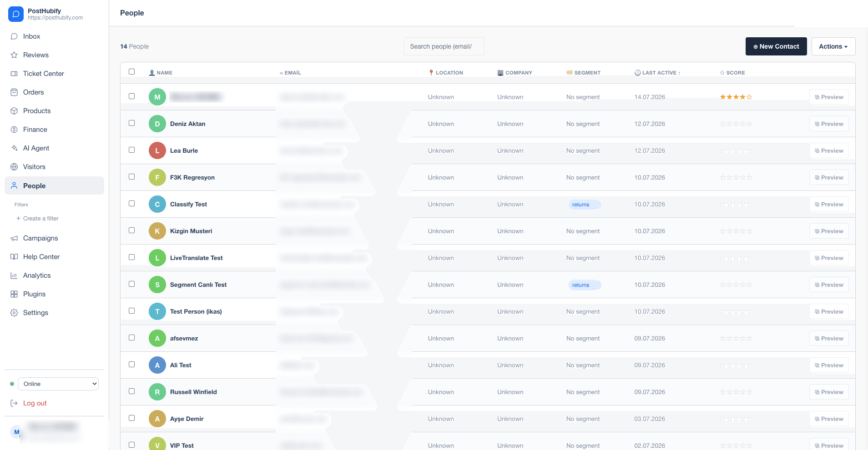This screenshot has height=450, width=868.
Task: Click the Ticket Center ticket icon
Action: (14, 74)
